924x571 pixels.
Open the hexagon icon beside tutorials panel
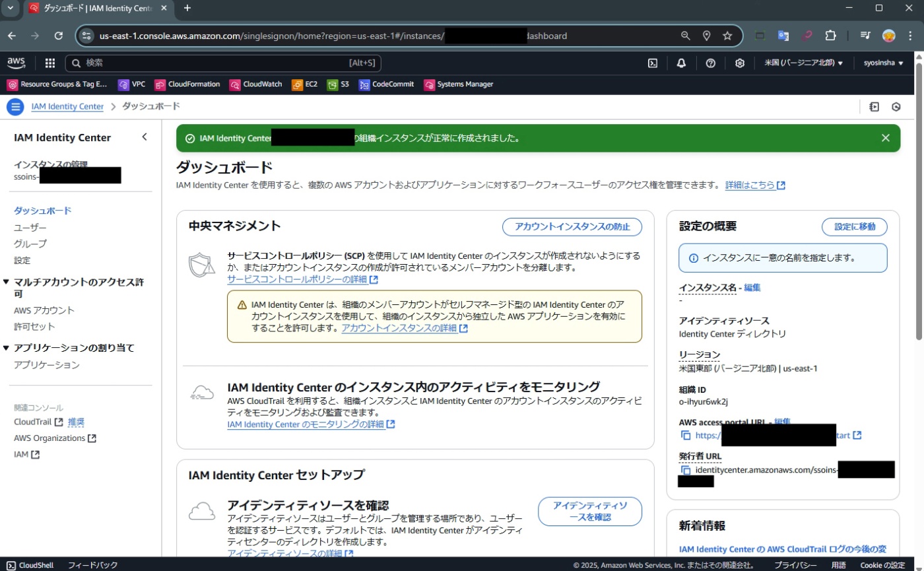coord(896,107)
